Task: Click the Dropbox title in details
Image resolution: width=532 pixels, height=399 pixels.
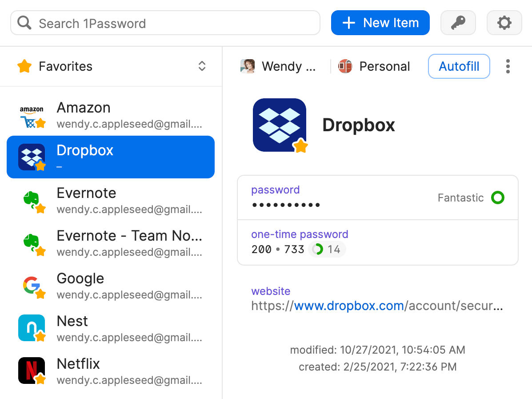Action: [359, 125]
